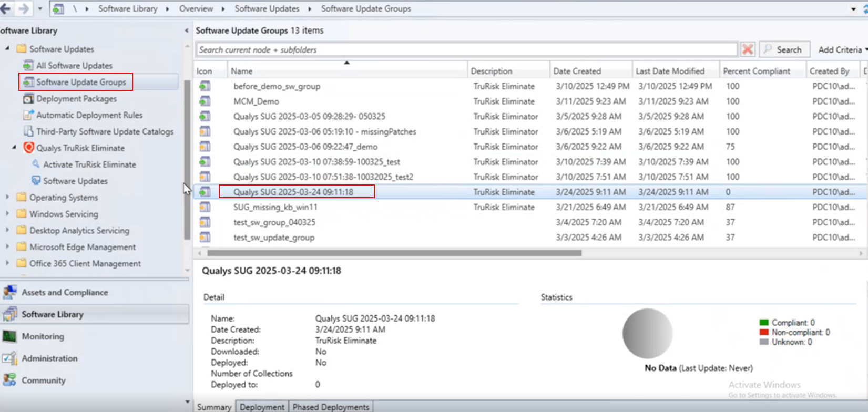Click the Activate TruRisk Eliminate icon

[x=36, y=164]
